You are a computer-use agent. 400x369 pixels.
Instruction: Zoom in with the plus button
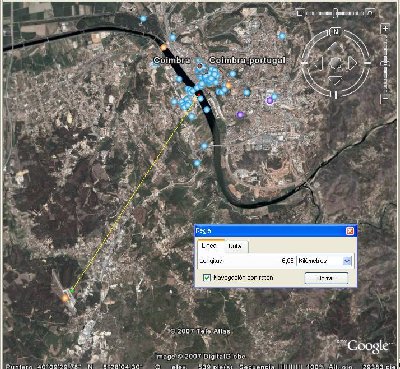pos(385,29)
